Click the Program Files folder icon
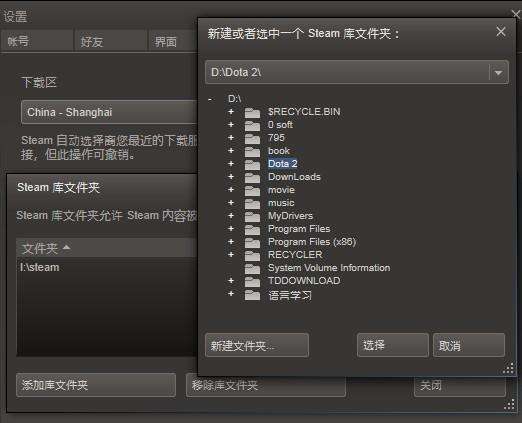This screenshot has width=522, height=423. point(252,230)
